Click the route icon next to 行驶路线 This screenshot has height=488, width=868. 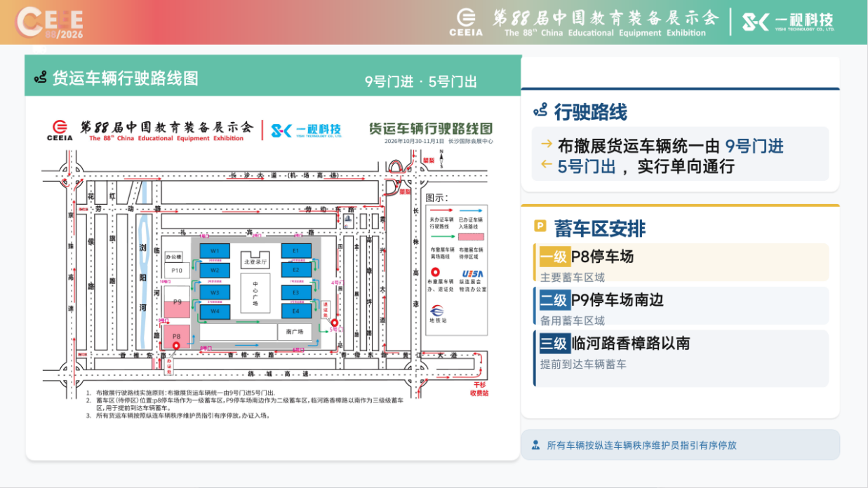tap(540, 111)
